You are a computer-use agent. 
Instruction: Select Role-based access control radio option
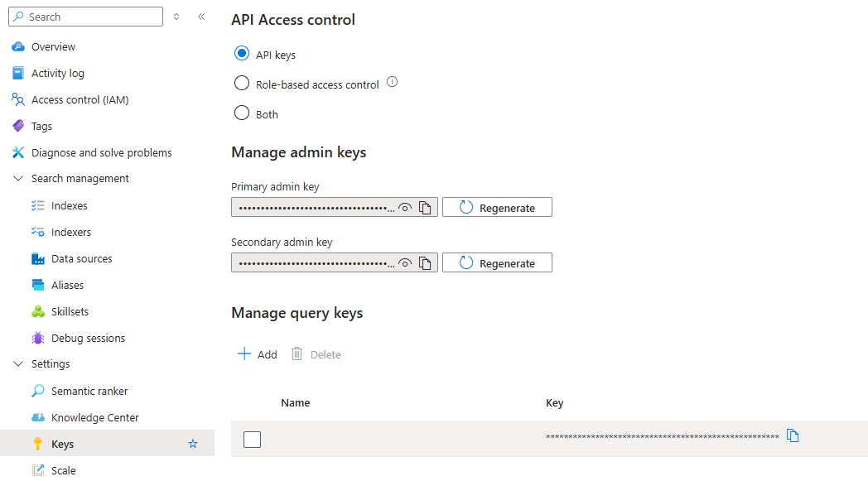tap(242, 83)
